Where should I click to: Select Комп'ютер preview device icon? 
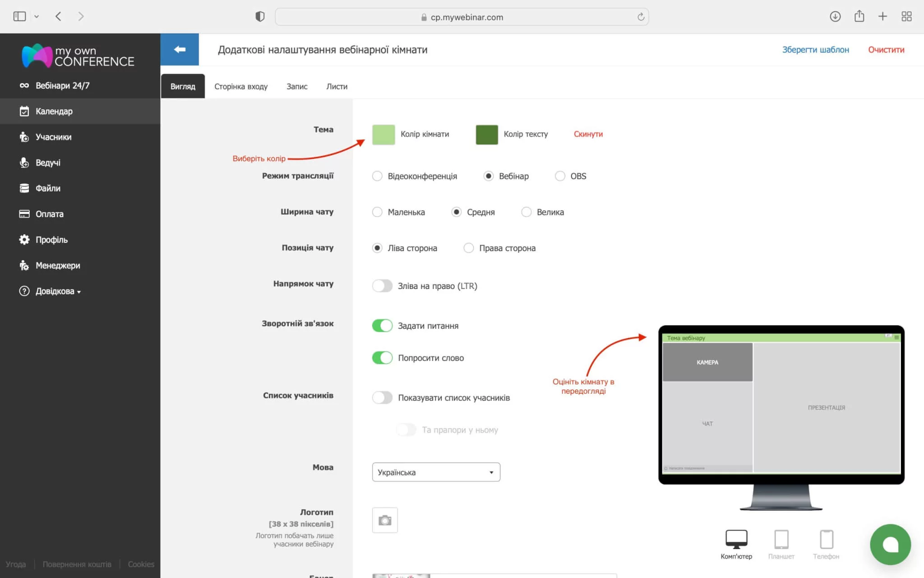[736, 539]
